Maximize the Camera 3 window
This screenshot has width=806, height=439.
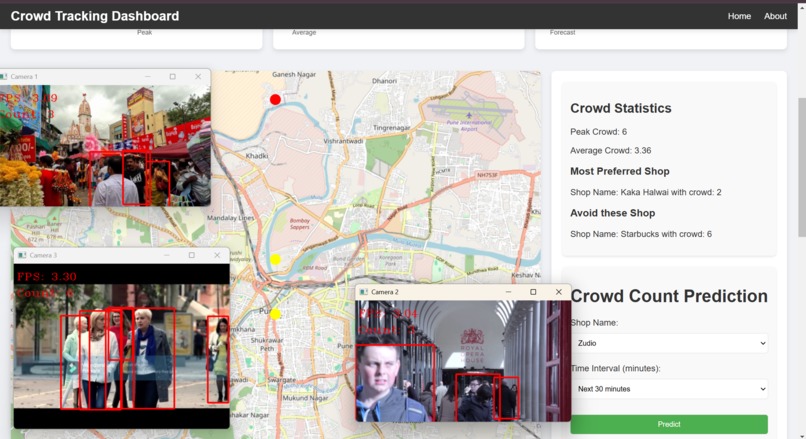(192, 255)
